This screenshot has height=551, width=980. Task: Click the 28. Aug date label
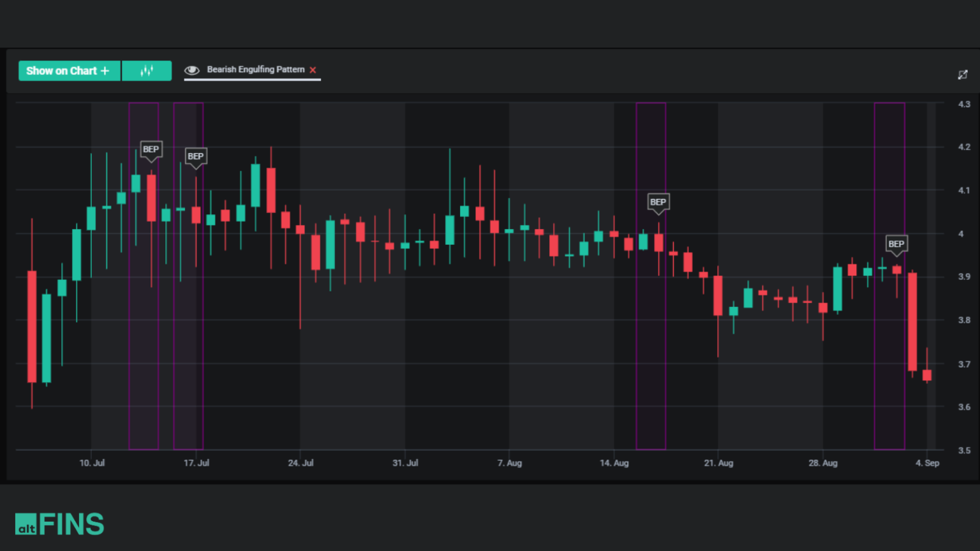pyautogui.click(x=823, y=463)
